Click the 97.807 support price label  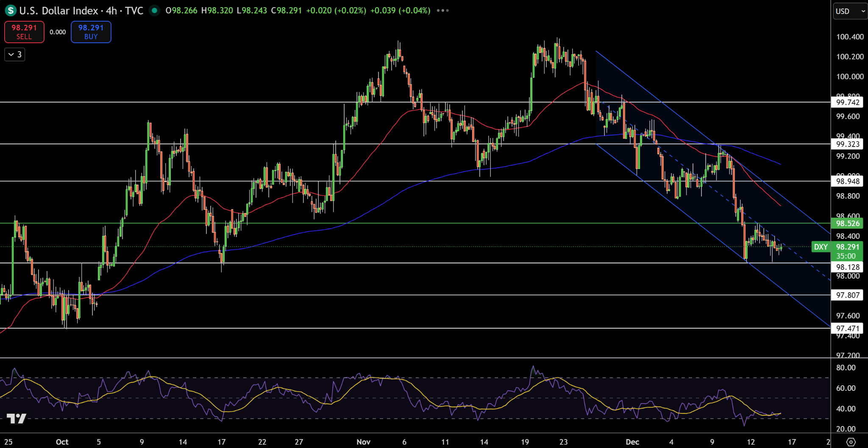pyautogui.click(x=847, y=295)
